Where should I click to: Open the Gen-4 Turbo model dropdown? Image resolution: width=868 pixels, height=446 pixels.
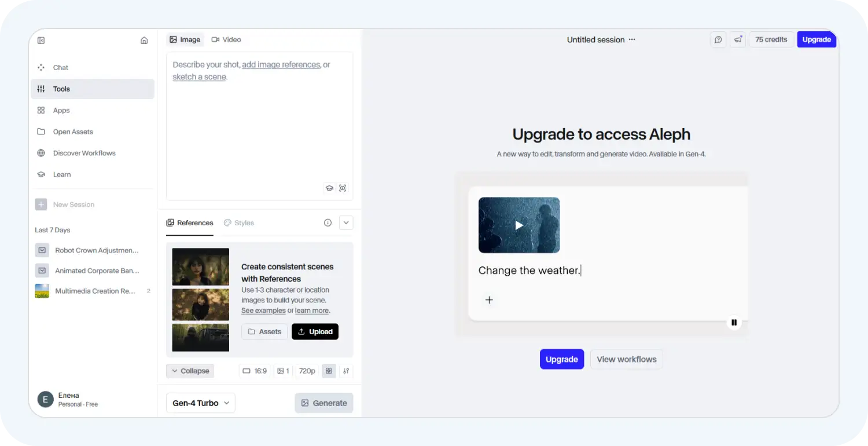(x=201, y=403)
